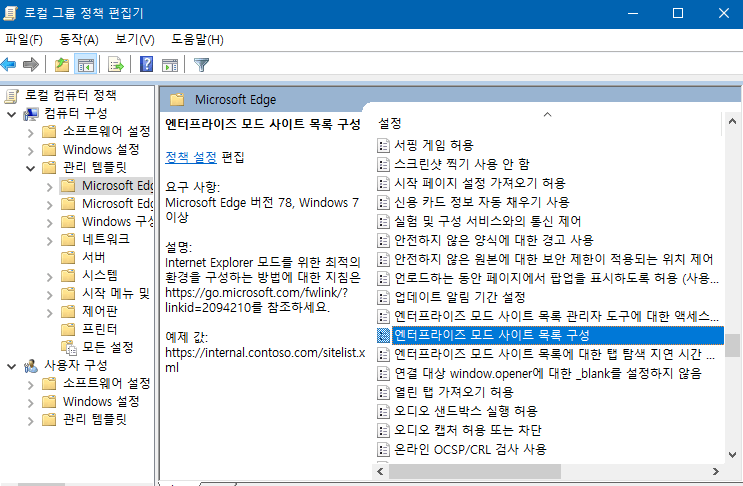The image size is (743, 486).
Task: Open the 도움말(H) menu
Action: click(197, 40)
